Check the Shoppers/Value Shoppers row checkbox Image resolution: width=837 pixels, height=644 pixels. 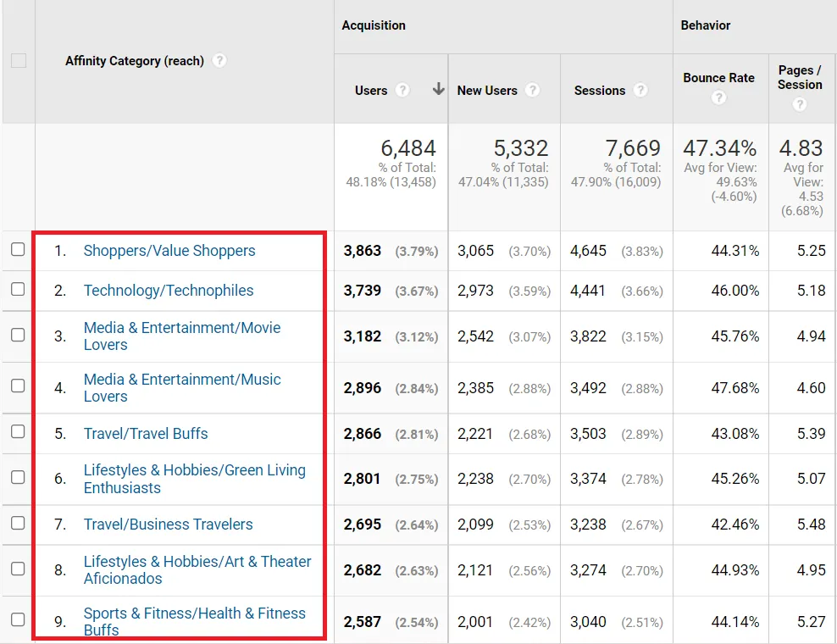[18, 250]
